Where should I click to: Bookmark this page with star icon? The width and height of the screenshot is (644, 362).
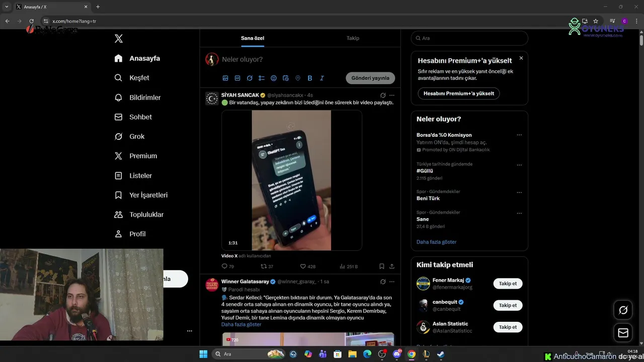[596, 21]
